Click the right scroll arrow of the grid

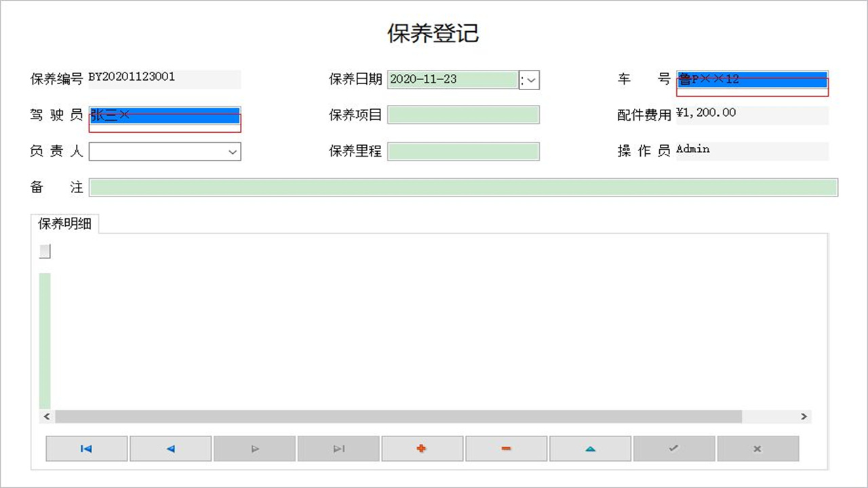tap(803, 416)
